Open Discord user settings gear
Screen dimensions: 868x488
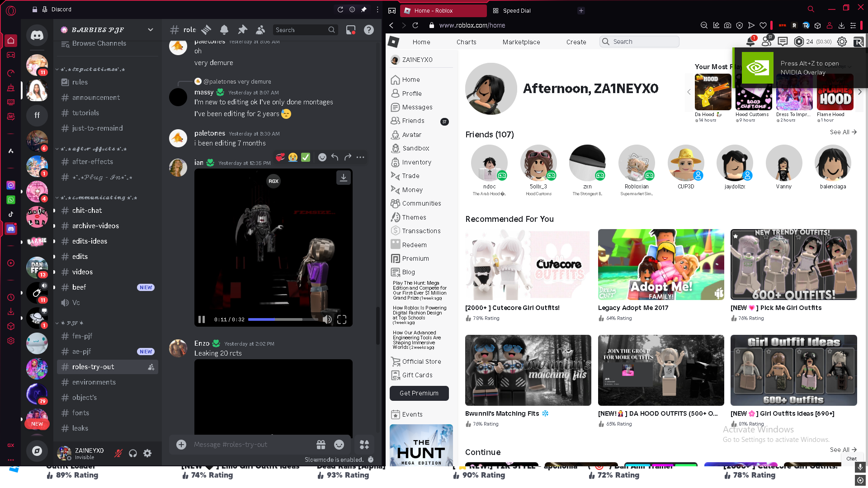[x=147, y=453]
